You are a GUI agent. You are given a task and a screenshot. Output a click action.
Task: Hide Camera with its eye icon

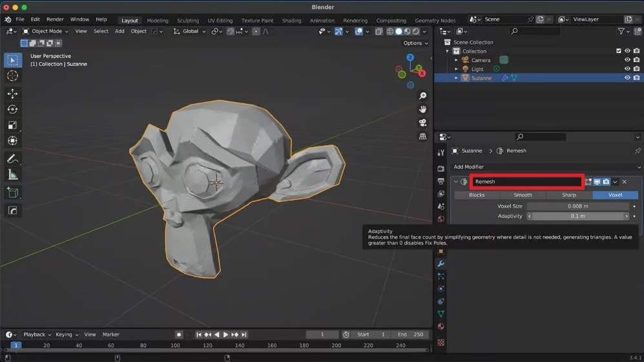(x=628, y=60)
